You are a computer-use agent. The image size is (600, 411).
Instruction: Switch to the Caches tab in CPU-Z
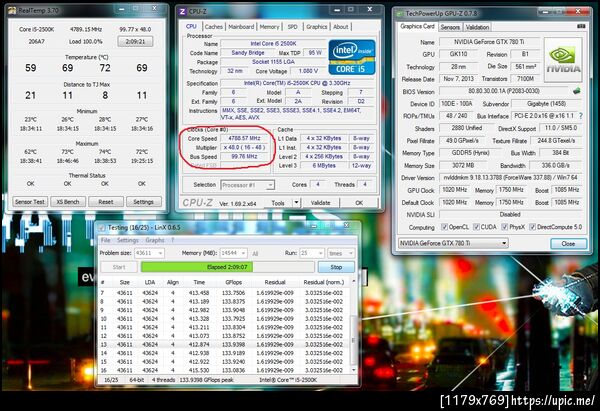214,27
